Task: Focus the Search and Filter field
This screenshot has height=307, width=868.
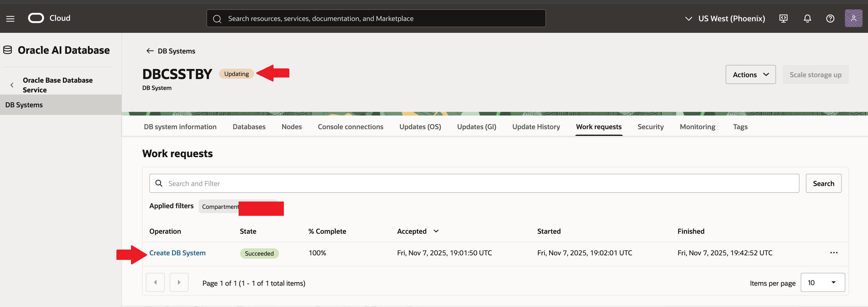Action: pos(474,183)
